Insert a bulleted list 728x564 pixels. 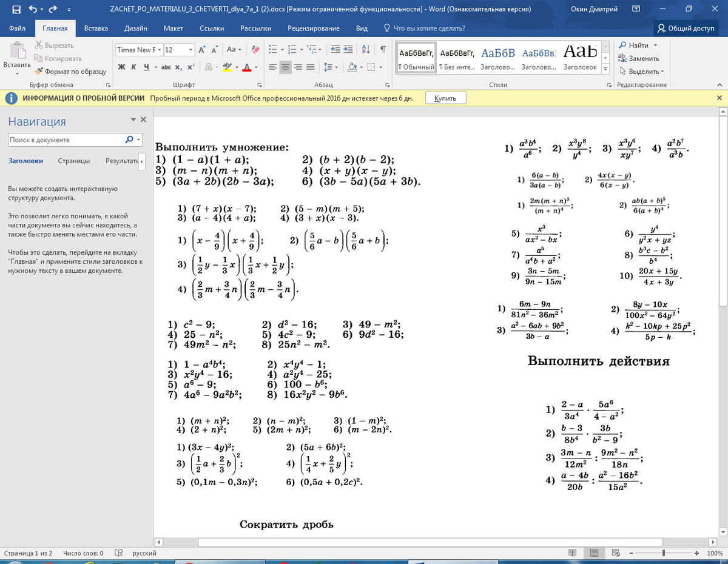click(273, 50)
